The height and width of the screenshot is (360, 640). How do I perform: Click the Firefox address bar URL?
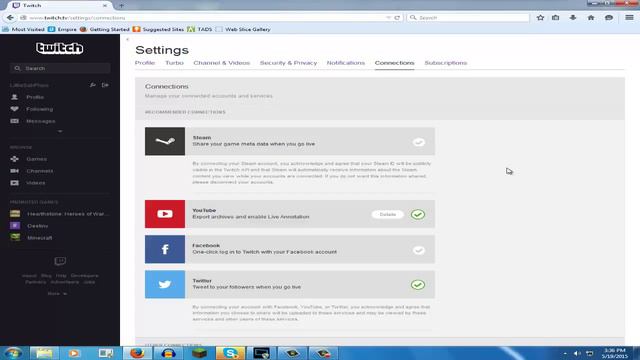(x=204, y=18)
